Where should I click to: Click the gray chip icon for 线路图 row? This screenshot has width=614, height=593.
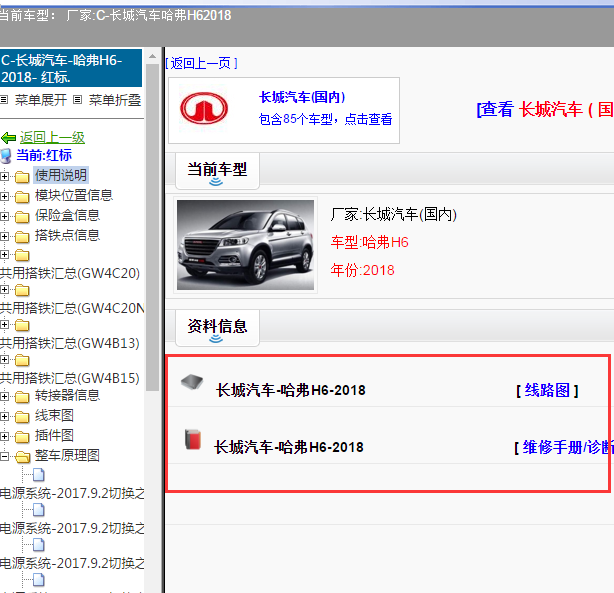(192, 382)
